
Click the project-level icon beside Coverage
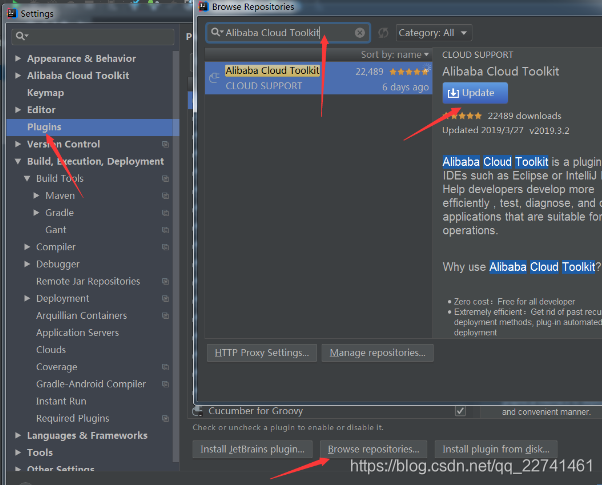[x=165, y=367]
